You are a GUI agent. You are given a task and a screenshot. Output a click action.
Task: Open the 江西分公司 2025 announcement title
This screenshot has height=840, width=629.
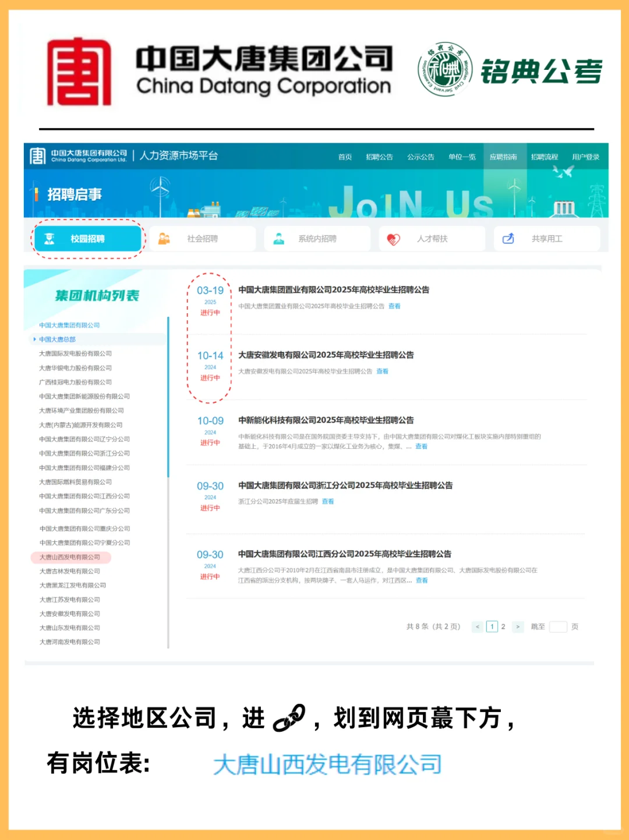(345, 554)
